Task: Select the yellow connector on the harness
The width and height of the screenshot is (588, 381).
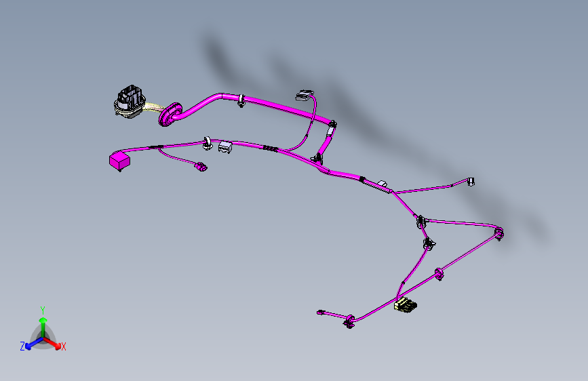Action: click(406, 304)
